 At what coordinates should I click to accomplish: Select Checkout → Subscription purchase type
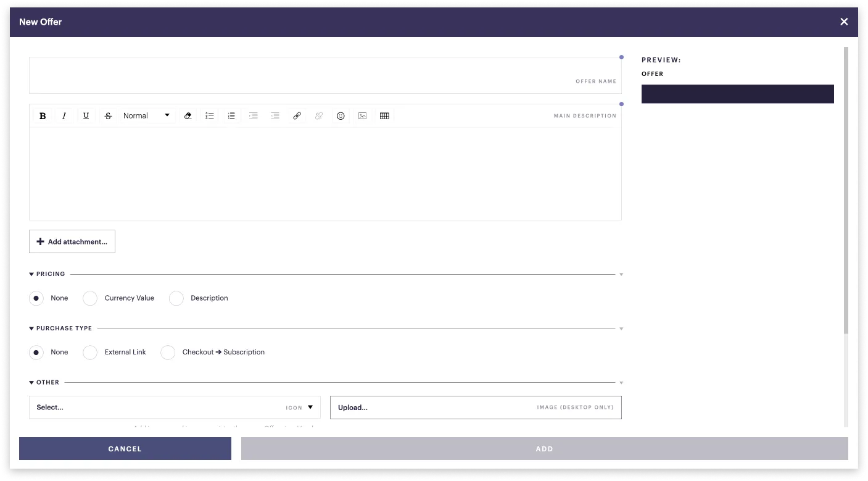(168, 353)
